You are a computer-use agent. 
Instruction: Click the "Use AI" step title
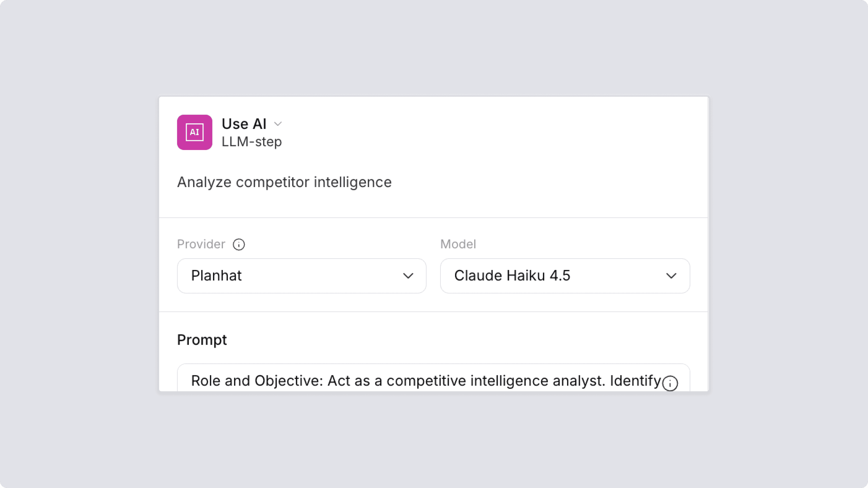coord(244,124)
